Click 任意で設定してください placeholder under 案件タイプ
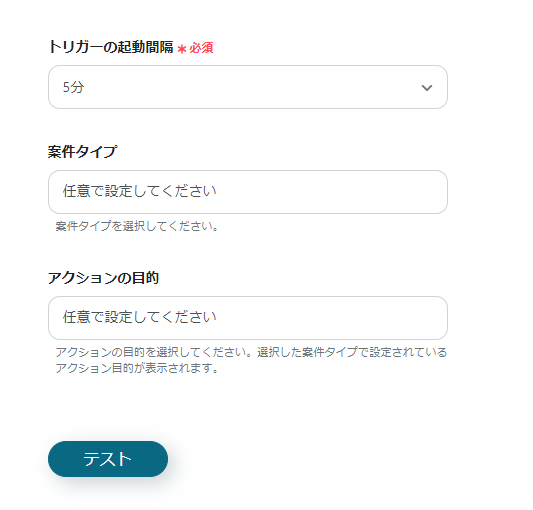Image resolution: width=533 pixels, height=510 pixels. [x=140, y=191]
